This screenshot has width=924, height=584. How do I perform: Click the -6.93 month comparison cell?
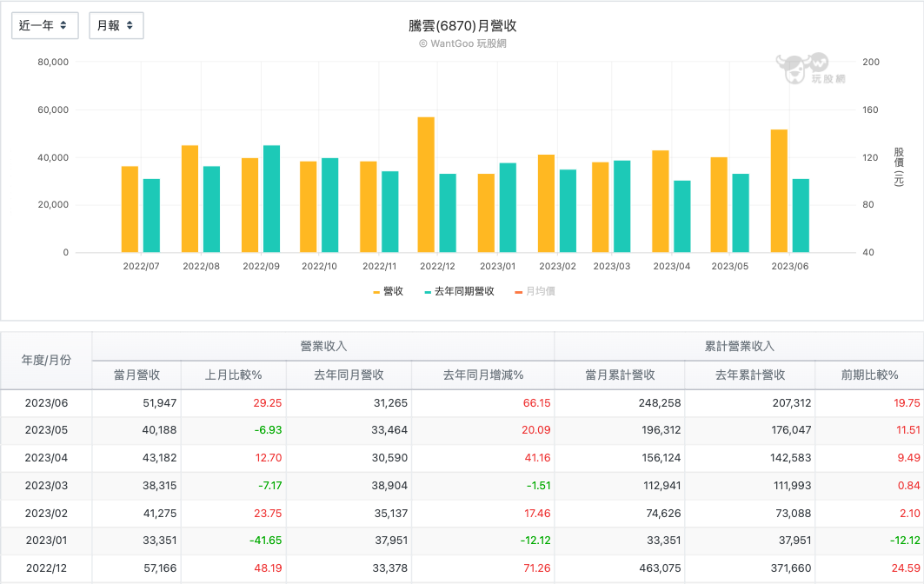coord(233,430)
